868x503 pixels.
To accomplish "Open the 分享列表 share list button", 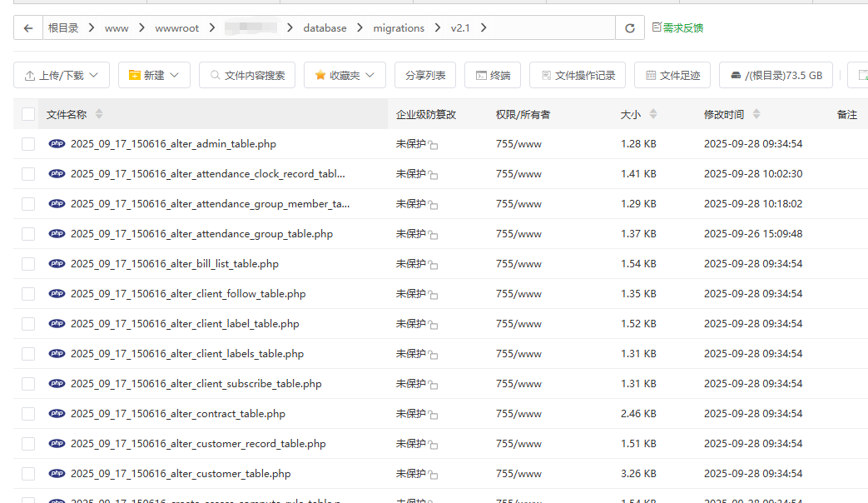I will coord(425,75).
